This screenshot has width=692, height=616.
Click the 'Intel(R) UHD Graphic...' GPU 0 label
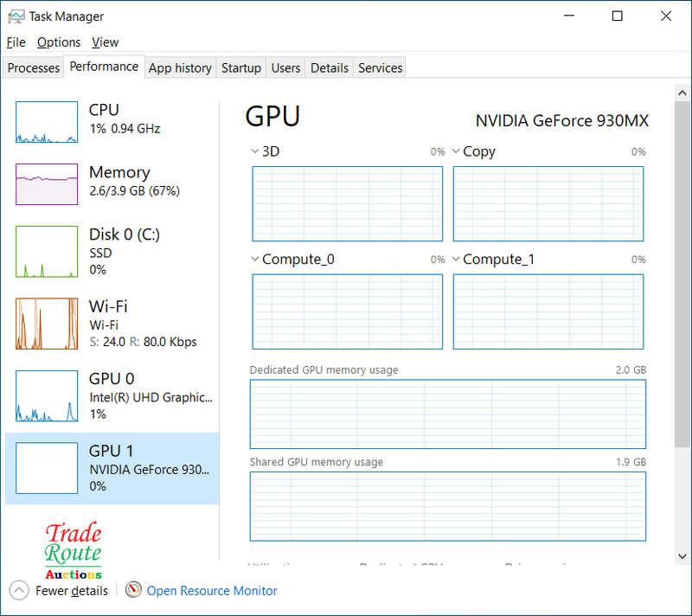click(x=151, y=398)
